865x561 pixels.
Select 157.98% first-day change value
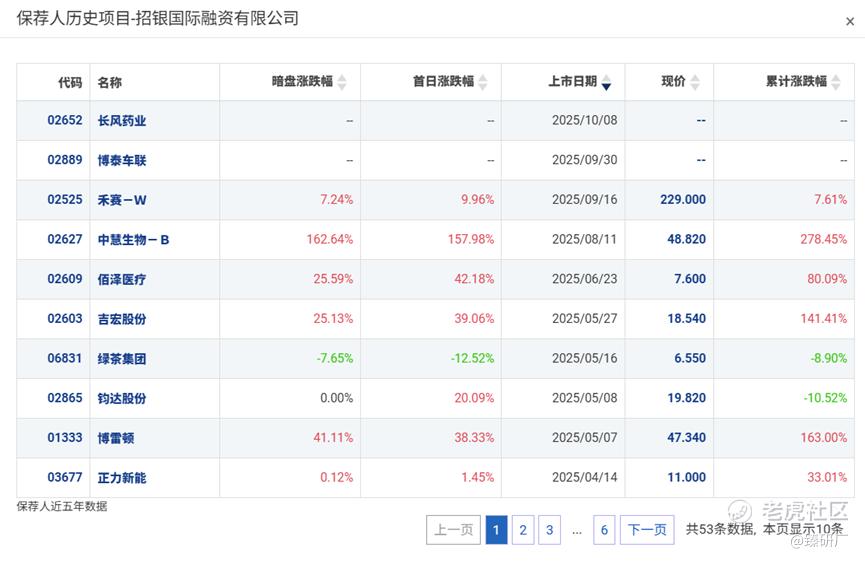pos(471,239)
